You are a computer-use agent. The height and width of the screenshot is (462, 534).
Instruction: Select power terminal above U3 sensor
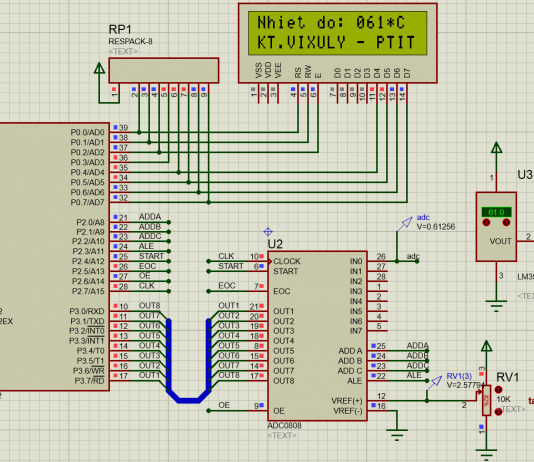click(496, 148)
